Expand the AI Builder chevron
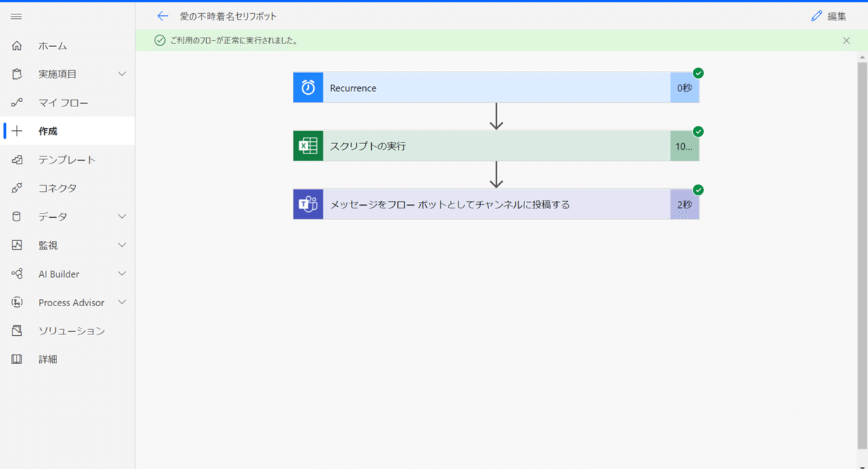The image size is (868, 469). pos(122,274)
